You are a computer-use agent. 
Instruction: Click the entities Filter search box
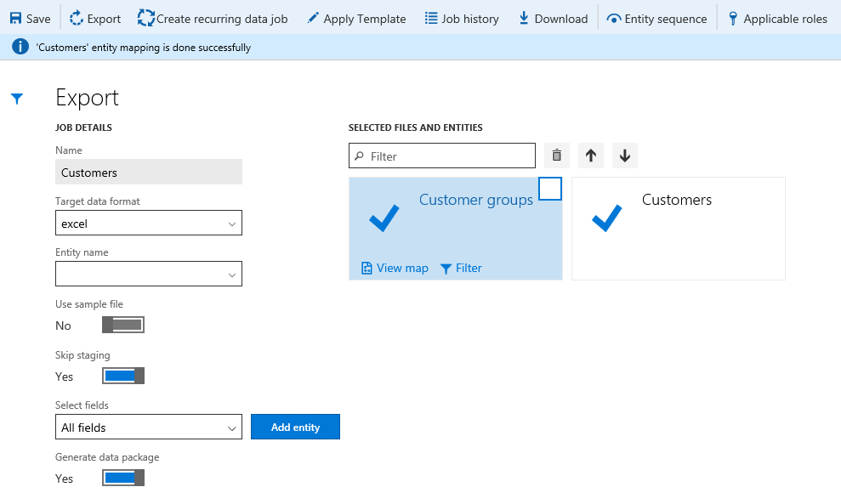[442, 156]
